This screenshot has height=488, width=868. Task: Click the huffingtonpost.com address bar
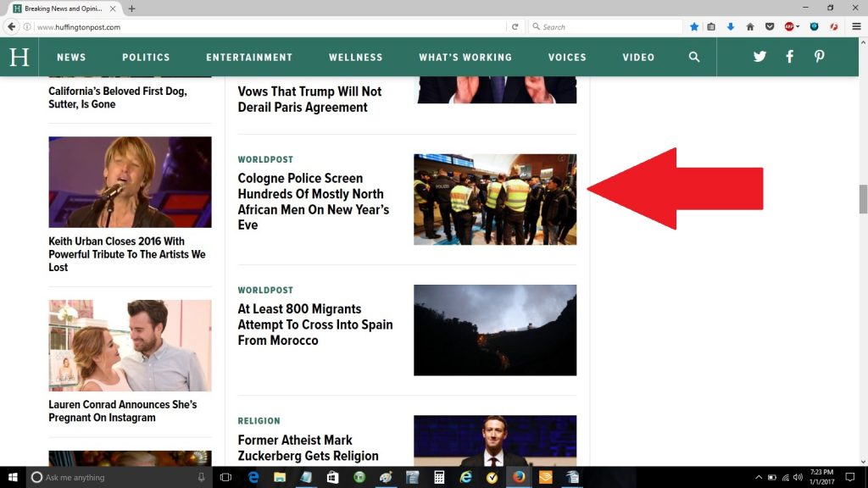click(x=270, y=26)
